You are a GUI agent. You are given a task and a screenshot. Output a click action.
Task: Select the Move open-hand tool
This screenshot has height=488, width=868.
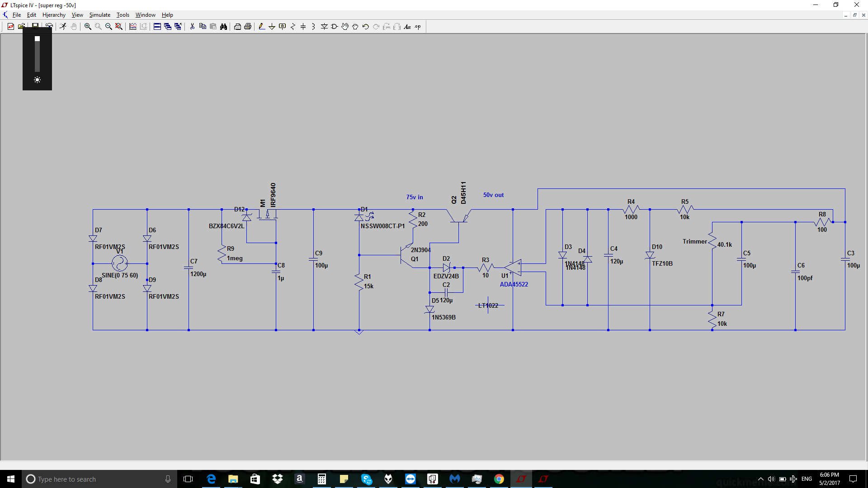coord(345,27)
